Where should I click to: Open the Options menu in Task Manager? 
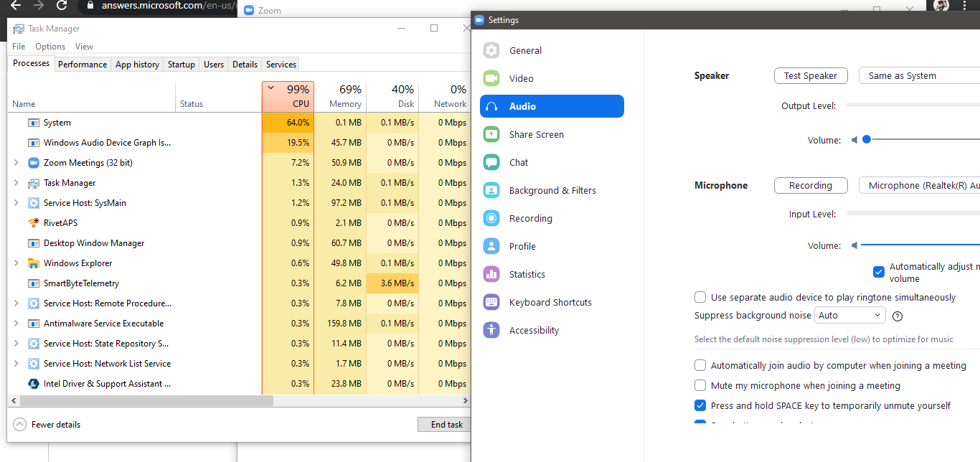(x=50, y=47)
